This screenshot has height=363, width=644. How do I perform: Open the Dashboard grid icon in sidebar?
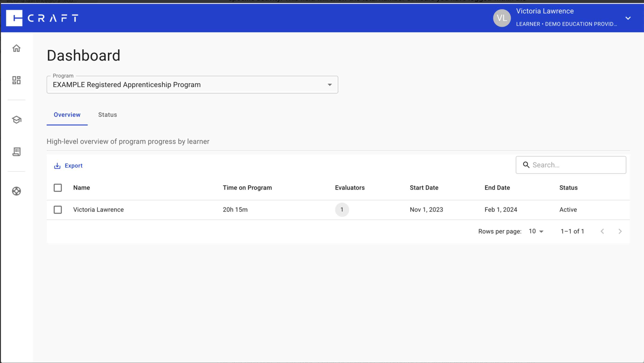click(x=16, y=80)
